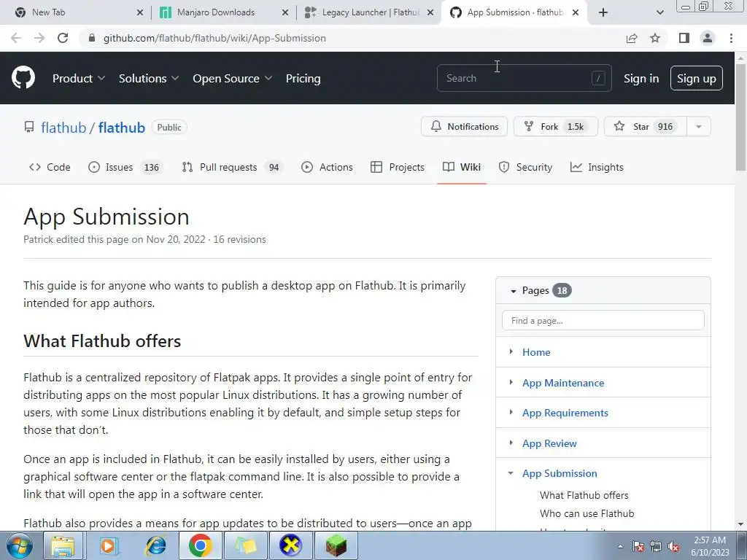
Task: Click the Notifications button
Action: [x=465, y=127]
